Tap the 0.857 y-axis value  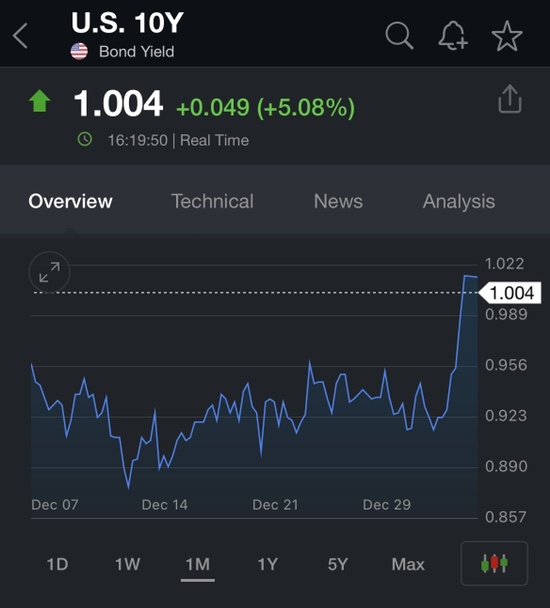pyautogui.click(x=506, y=517)
